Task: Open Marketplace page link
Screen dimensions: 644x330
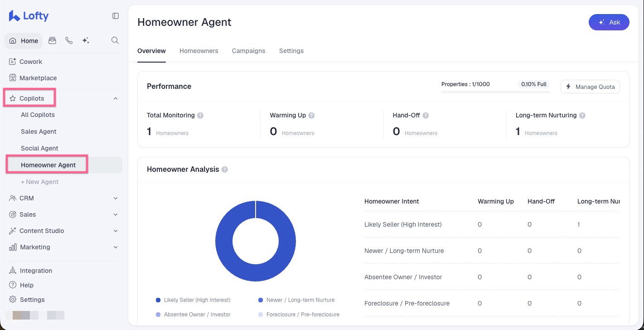Action: [x=38, y=78]
